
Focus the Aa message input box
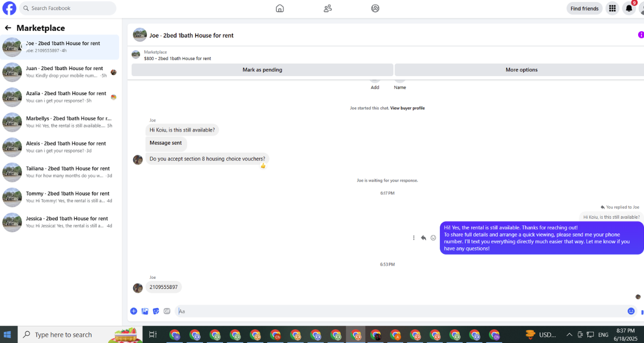[x=401, y=311]
